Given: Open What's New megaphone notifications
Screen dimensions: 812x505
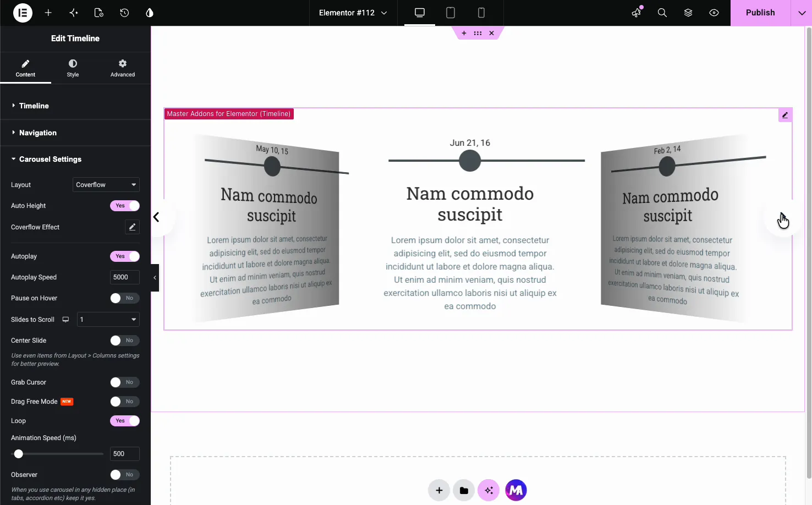Looking at the screenshot, I should (637, 13).
